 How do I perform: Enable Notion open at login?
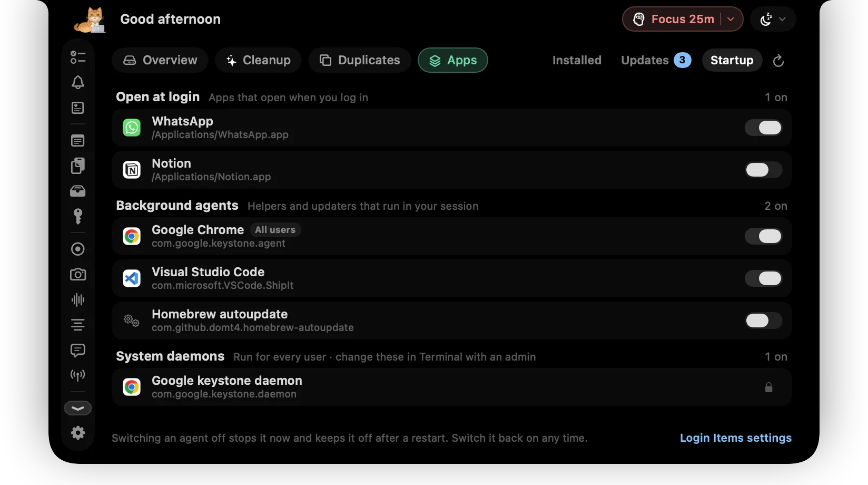coord(763,170)
